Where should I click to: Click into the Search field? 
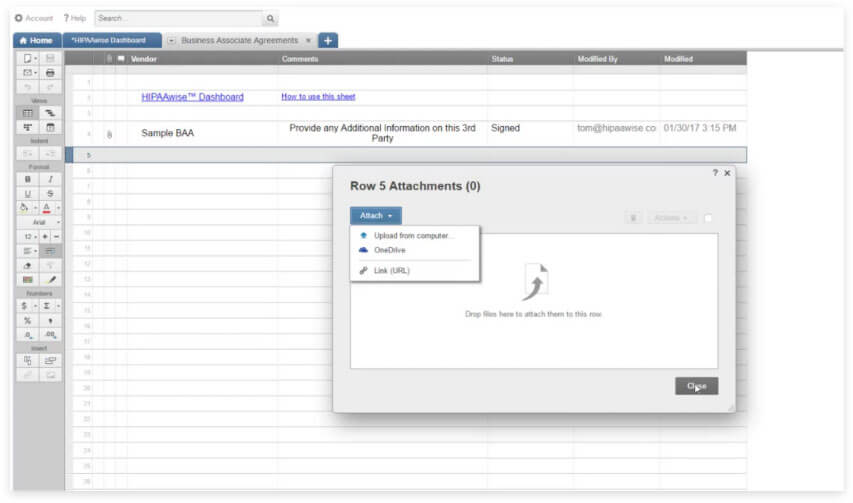pyautogui.click(x=178, y=18)
